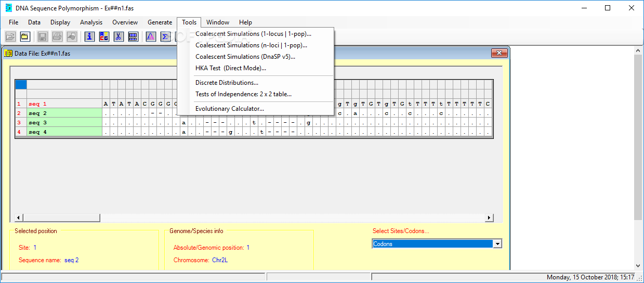644x283 pixels.
Task: Click the table grid toolbar icon
Action: pyautogui.click(x=133, y=36)
